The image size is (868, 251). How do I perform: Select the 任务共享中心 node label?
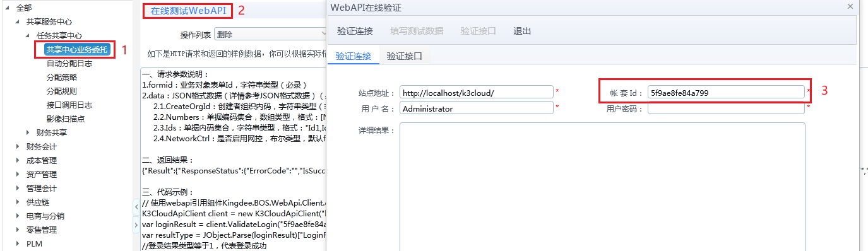tap(59, 35)
